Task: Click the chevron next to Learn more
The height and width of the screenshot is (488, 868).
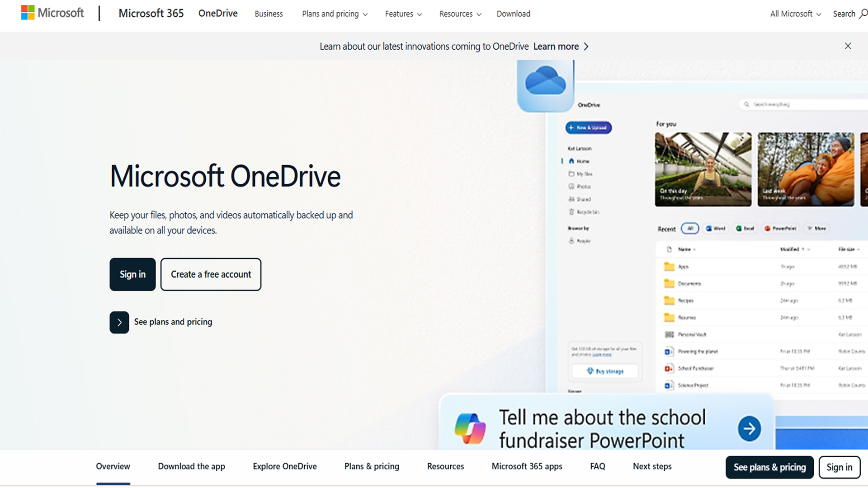Action: pyautogui.click(x=586, y=47)
